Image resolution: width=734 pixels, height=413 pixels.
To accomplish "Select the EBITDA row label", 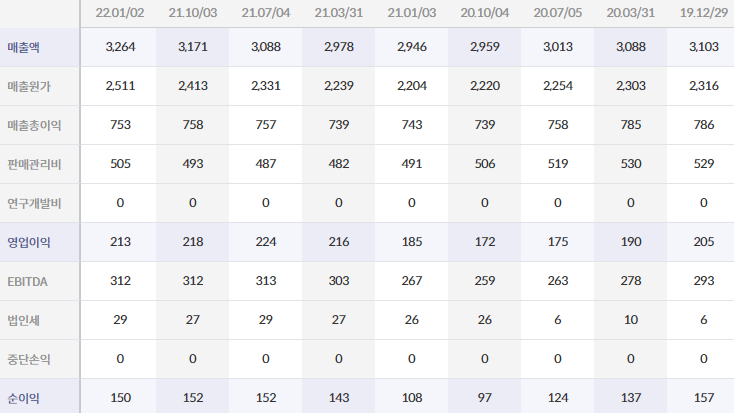I will [28, 281].
